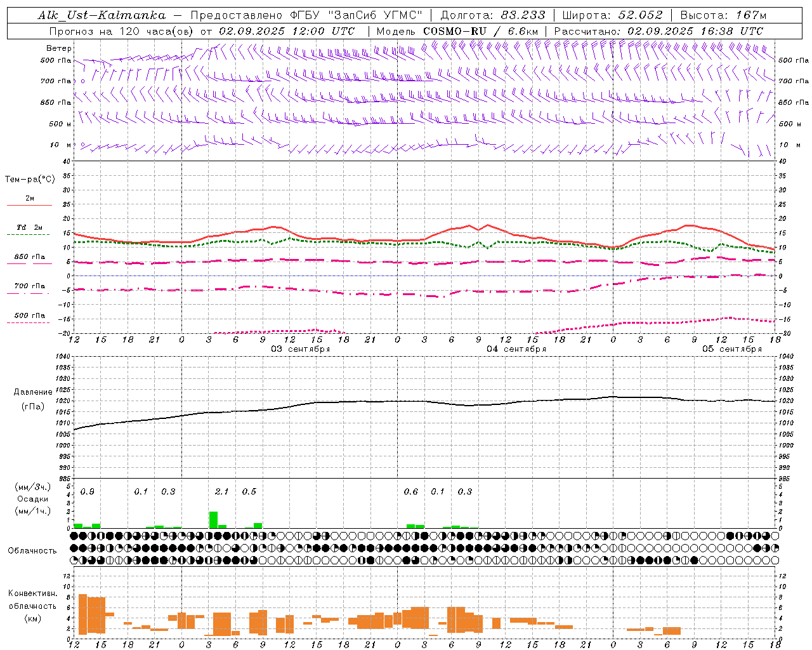Click the Осадки label
Image resolution: width=812 pixels, height=650 pixels.
pos(33,499)
